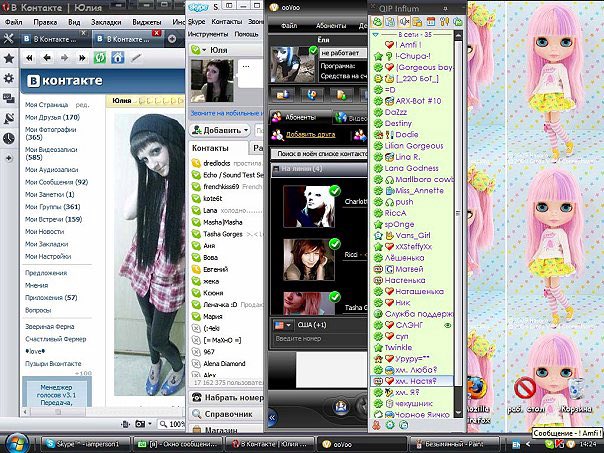Open ooVoo 'Абоненты' menu
This screenshot has height=453, width=604.
[331, 26]
